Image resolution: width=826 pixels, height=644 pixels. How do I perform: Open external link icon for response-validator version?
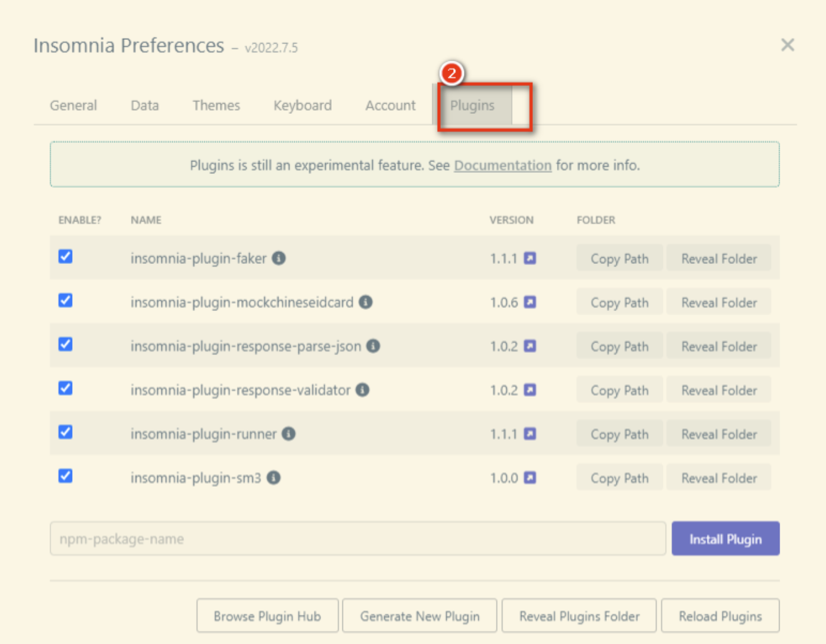pyautogui.click(x=530, y=390)
